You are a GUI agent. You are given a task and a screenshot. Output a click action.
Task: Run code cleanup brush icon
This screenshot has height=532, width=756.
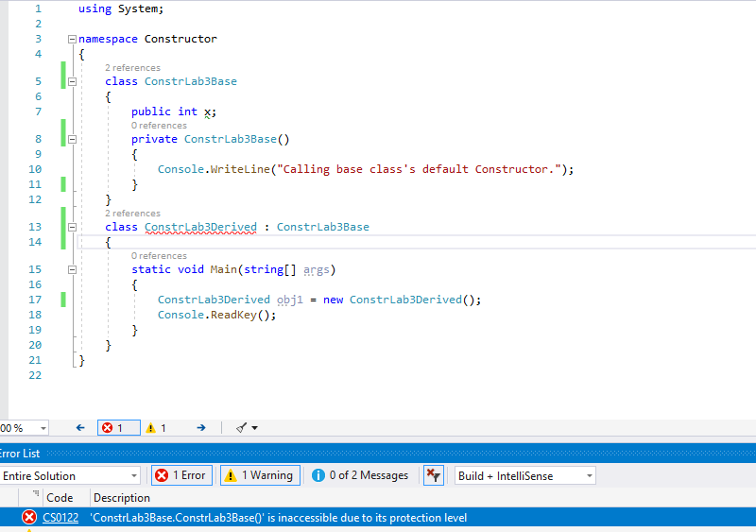click(242, 428)
